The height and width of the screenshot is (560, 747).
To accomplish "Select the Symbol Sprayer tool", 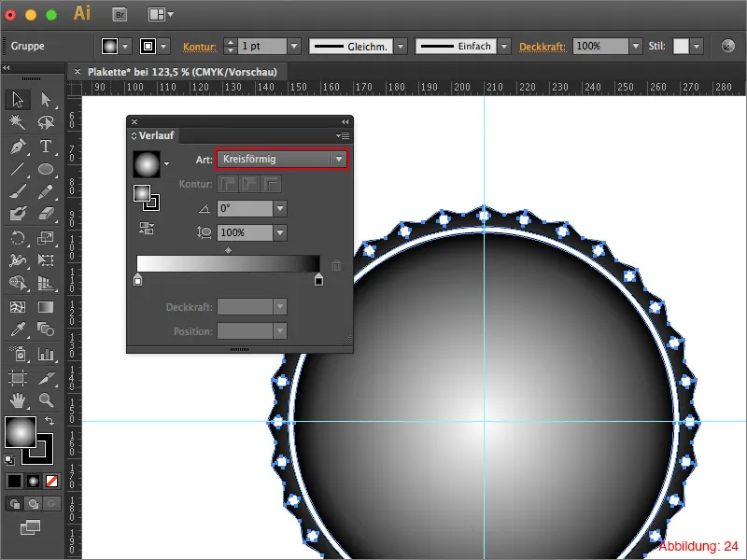I will pyautogui.click(x=18, y=354).
